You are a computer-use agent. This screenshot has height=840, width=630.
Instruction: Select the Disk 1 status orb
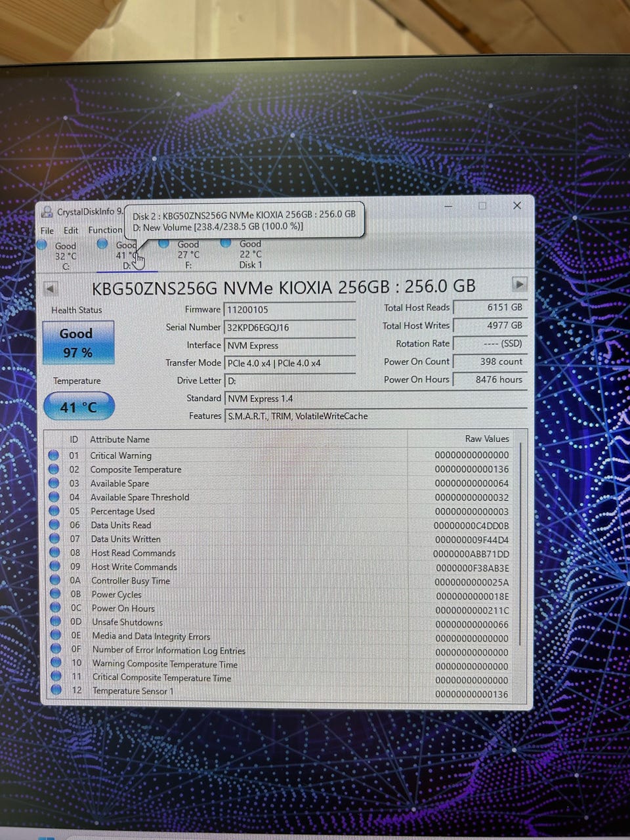coord(226,243)
